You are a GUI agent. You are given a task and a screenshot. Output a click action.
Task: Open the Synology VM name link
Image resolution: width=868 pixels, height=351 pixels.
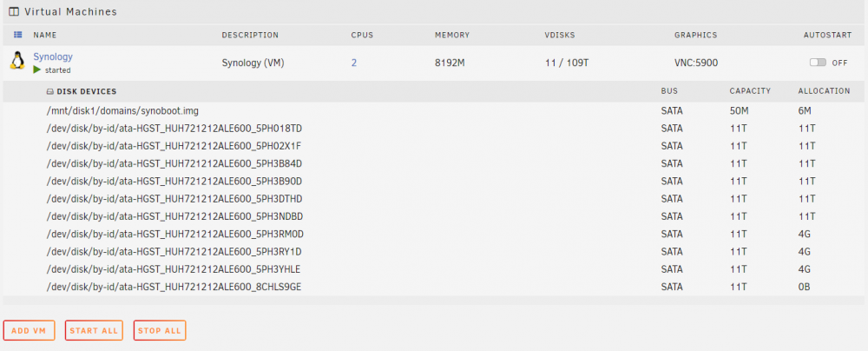tap(53, 56)
